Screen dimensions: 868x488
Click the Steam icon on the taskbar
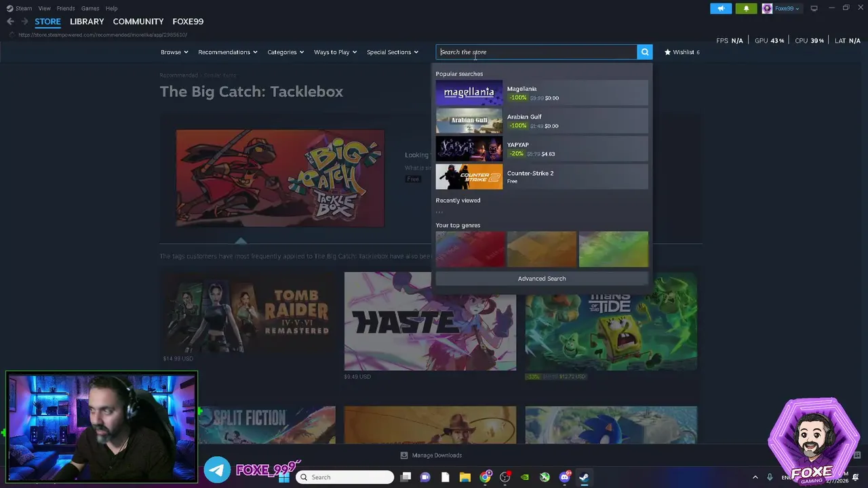(x=584, y=477)
